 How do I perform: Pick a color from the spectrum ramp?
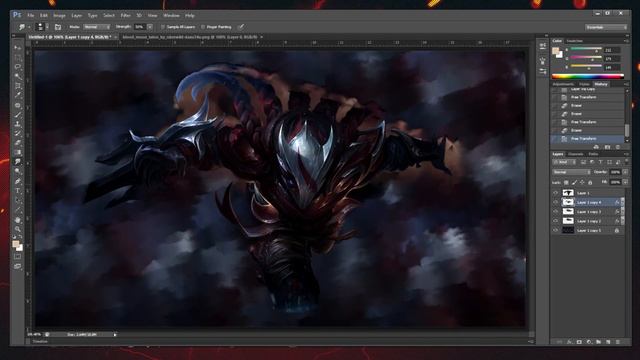tap(588, 76)
